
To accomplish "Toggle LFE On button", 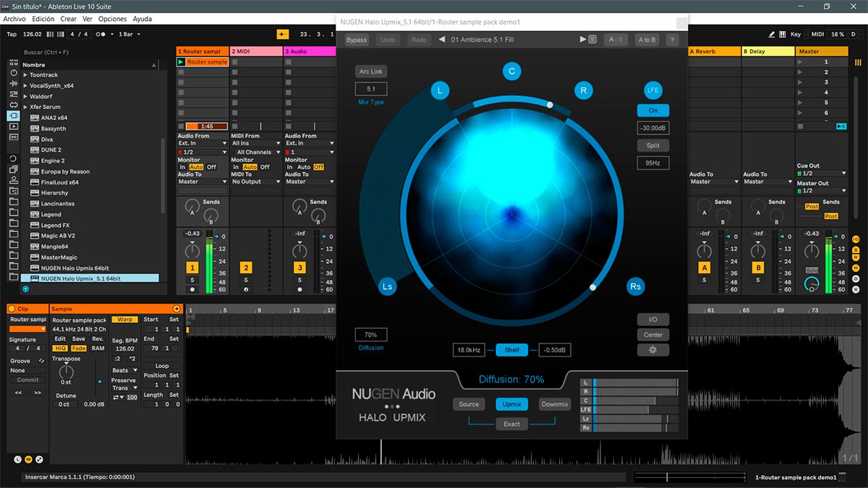I will click(x=652, y=111).
